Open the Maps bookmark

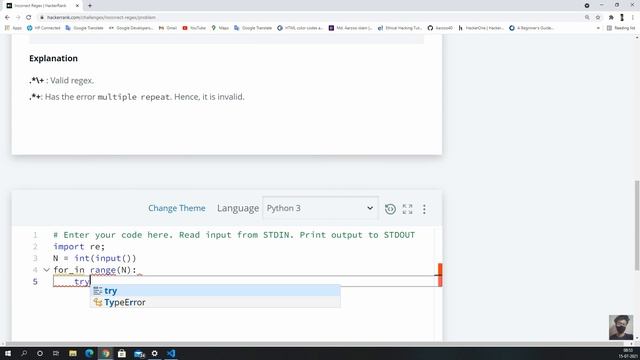[x=220, y=28]
